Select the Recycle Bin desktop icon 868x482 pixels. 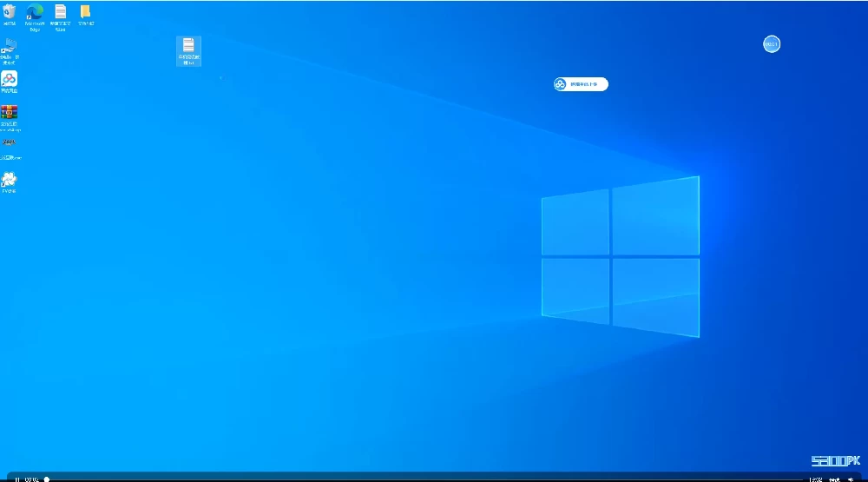[x=10, y=15]
